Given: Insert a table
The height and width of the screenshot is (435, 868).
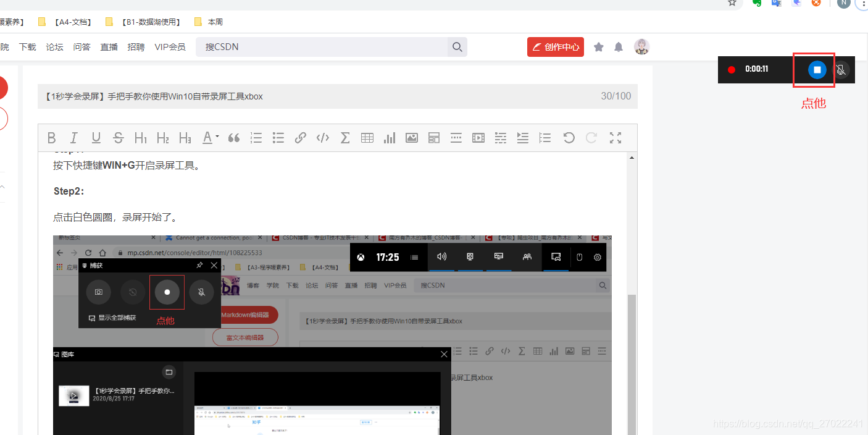Looking at the screenshot, I should click(367, 138).
